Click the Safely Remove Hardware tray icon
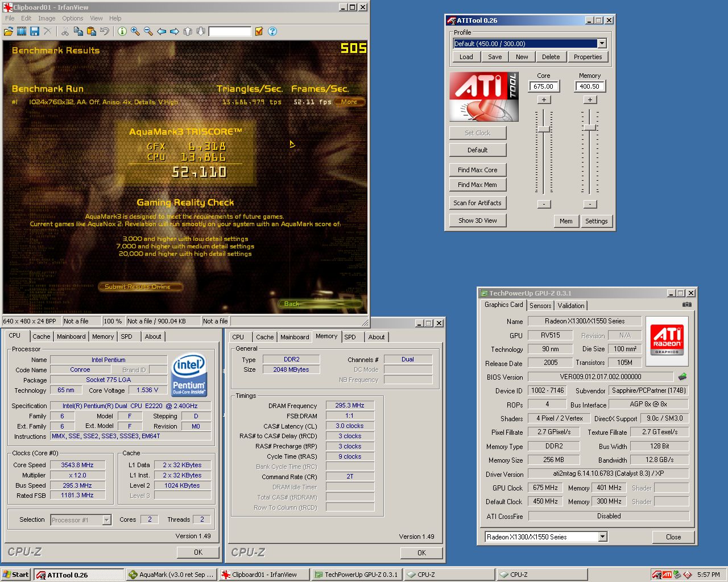The height and width of the screenshot is (582, 728). coord(677,575)
